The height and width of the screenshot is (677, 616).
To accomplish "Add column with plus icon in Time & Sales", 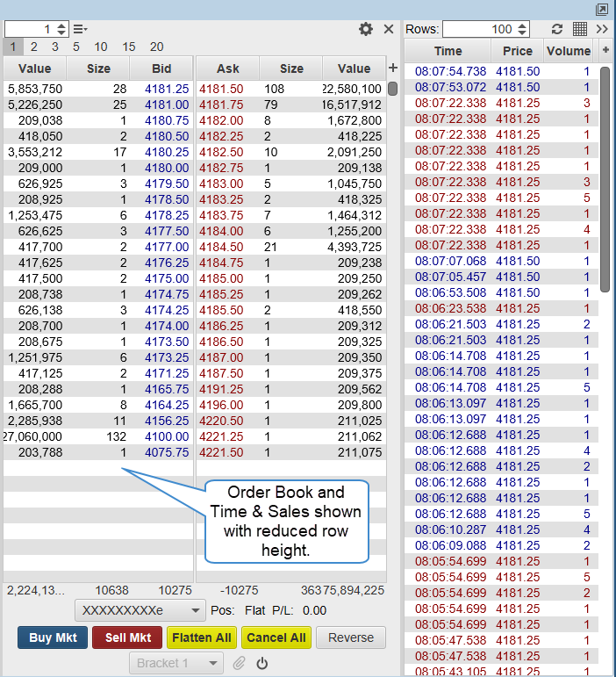I will (605, 51).
